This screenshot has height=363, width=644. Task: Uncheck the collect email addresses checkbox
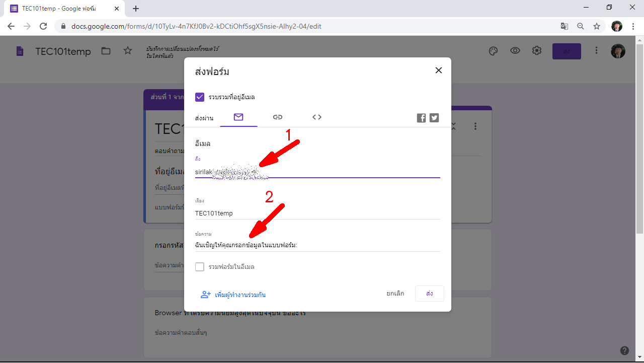pyautogui.click(x=200, y=97)
